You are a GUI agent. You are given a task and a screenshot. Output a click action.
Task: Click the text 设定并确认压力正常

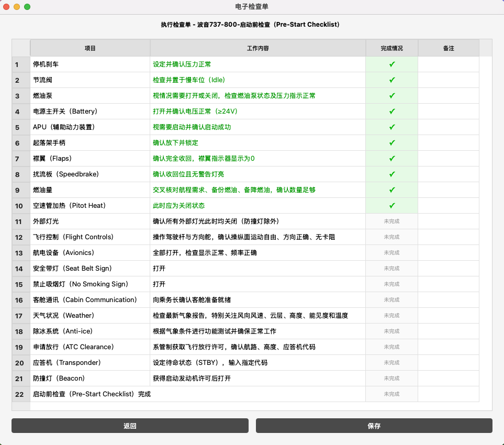[x=182, y=64]
